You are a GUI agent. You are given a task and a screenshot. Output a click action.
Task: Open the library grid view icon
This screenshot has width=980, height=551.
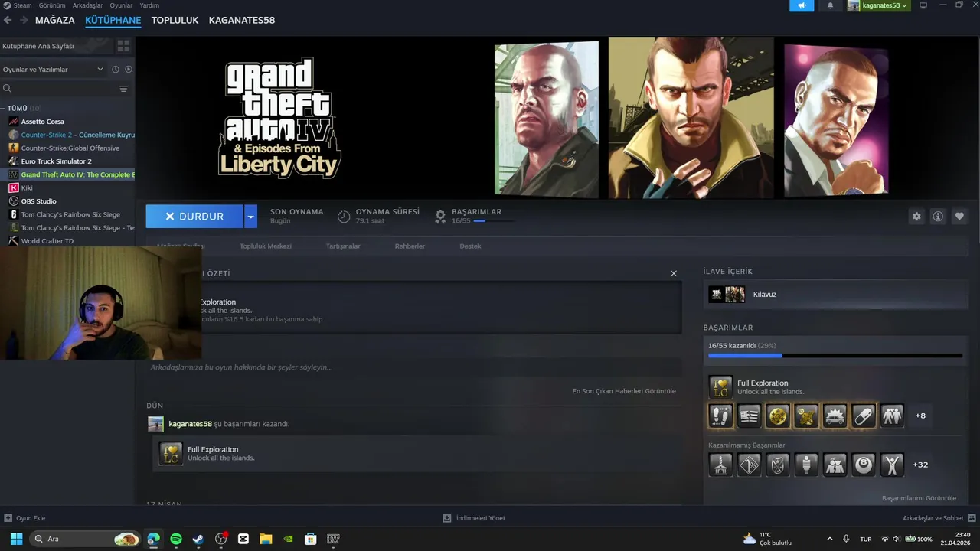pyautogui.click(x=123, y=46)
